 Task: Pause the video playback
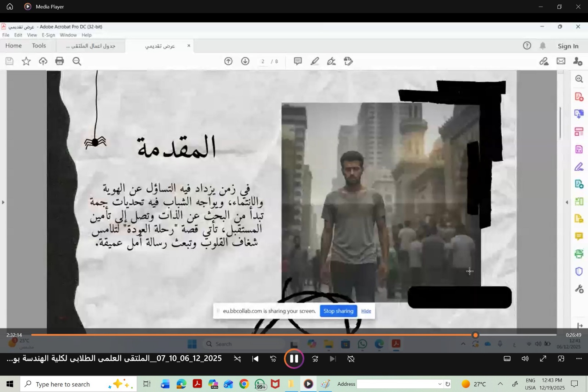[x=294, y=359]
